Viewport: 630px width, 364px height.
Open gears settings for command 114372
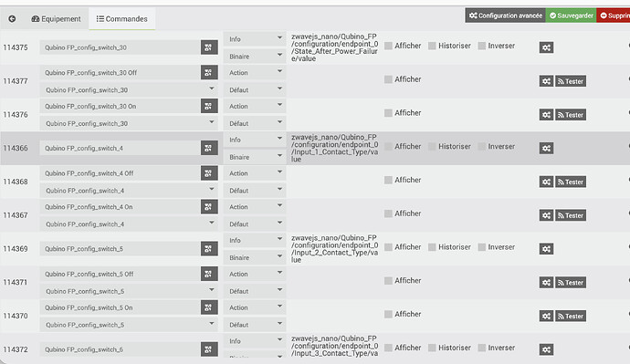[546, 349]
